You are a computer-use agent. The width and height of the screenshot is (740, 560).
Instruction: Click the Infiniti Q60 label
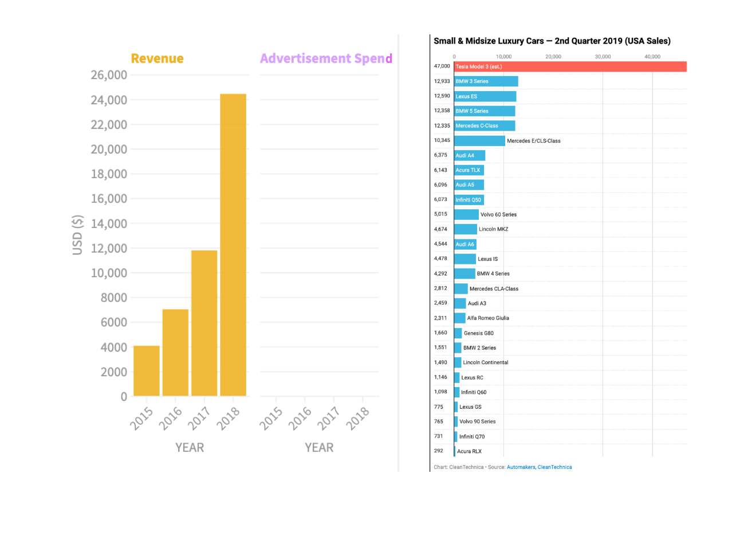474,392
